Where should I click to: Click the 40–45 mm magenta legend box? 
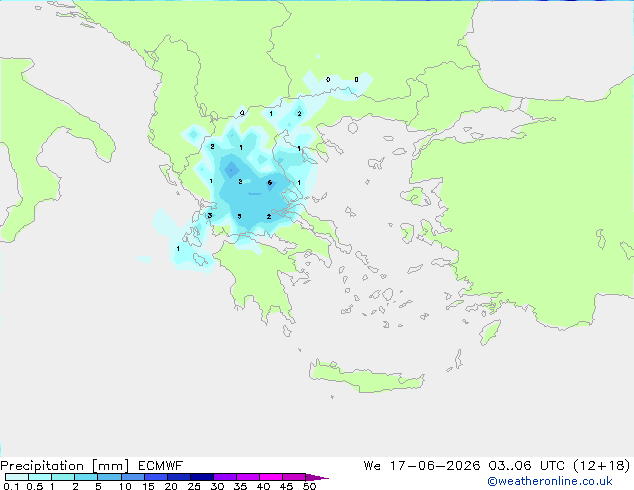pos(271,477)
